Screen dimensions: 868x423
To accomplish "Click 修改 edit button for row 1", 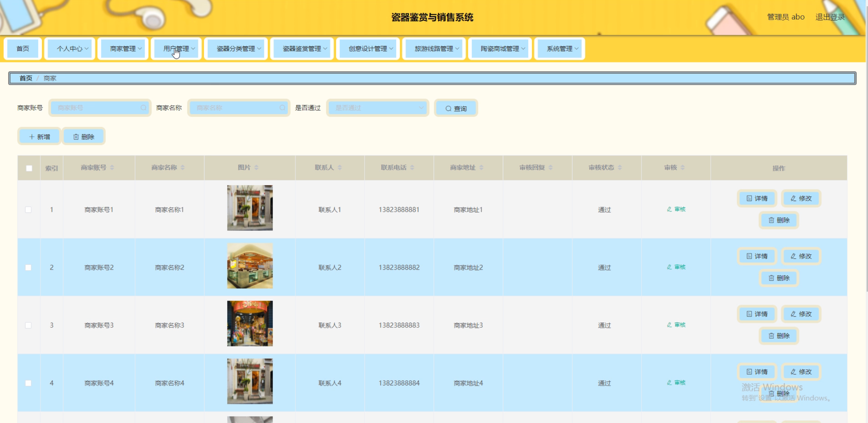I will [x=801, y=198].
